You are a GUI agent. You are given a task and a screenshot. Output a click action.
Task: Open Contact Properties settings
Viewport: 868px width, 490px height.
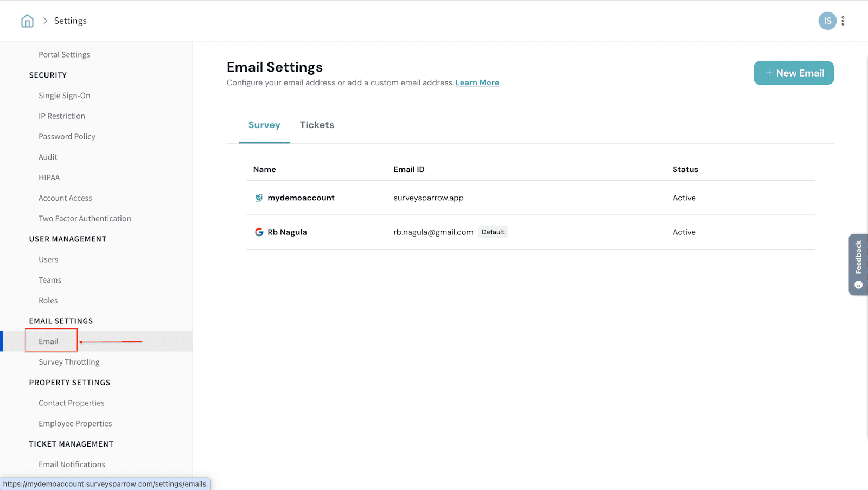coord(71,403)
